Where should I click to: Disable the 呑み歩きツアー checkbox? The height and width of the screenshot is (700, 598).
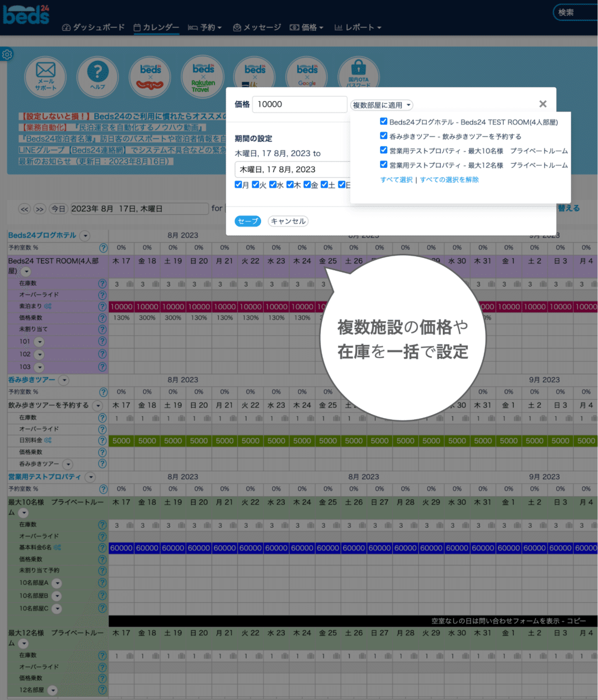(383, 136)
